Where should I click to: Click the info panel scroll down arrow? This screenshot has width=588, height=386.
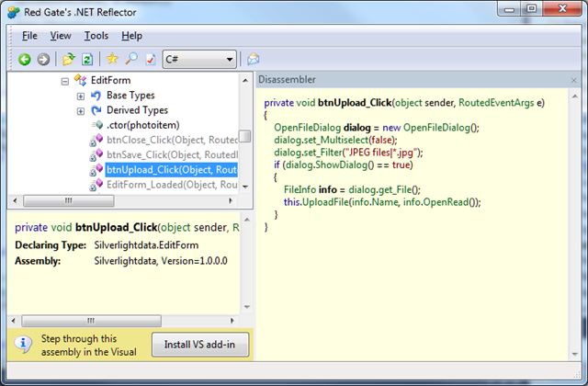click(247, 307)
